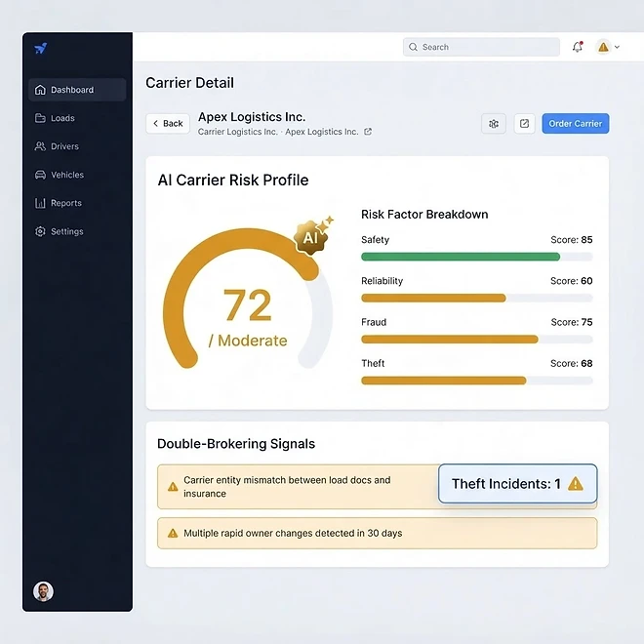644x644 pixels.
Task: Click the warning icon on entity mismatch alert
Action: tap(173, 487)
